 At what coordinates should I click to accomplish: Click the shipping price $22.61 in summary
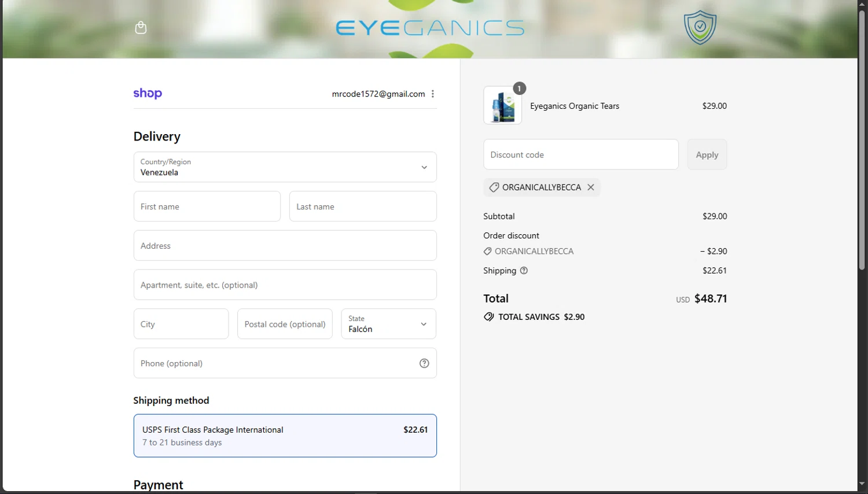[715, 270]
